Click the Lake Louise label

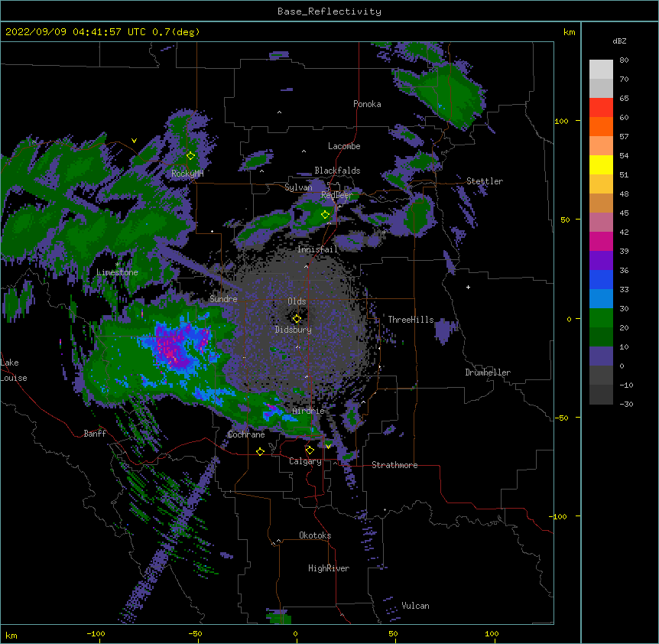coord(14,370)
